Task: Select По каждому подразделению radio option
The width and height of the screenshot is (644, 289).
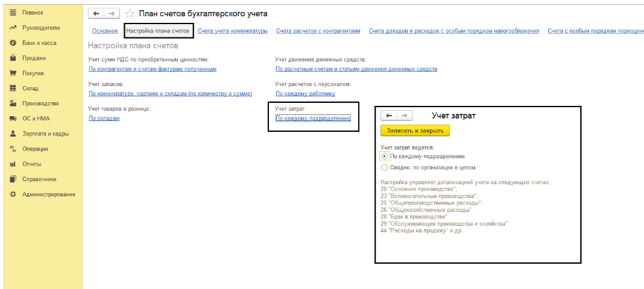Action: point(385,156)
